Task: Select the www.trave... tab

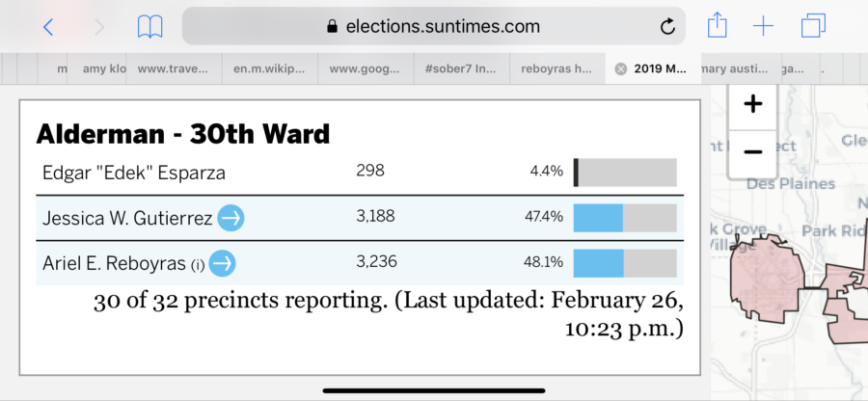Action: pos(174,68)
